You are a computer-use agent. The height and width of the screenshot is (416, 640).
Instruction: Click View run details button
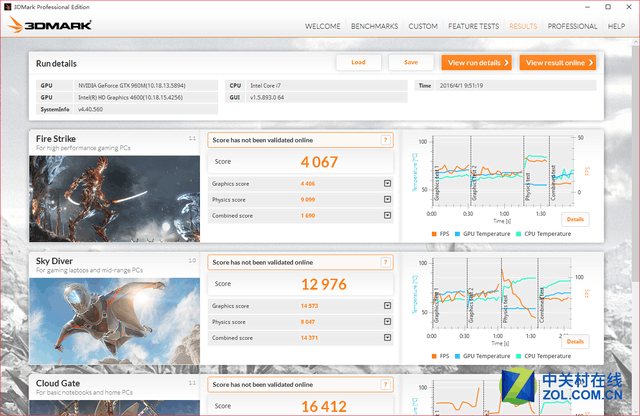point(476,62)
